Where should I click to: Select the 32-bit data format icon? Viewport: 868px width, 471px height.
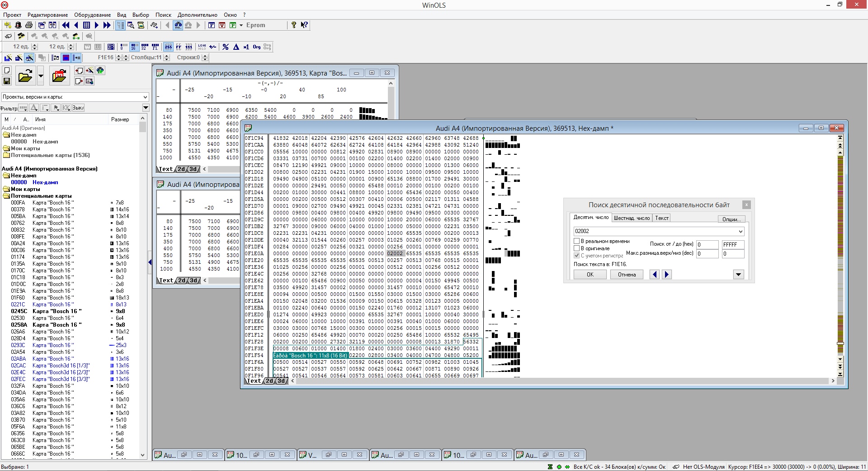(145, 47)
